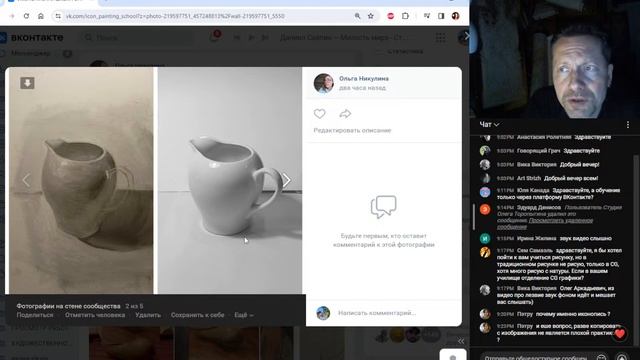The height and width of the screenshot is (360, 640).
Task: Open VKontakte logo home link
Action: click(32, 38)
